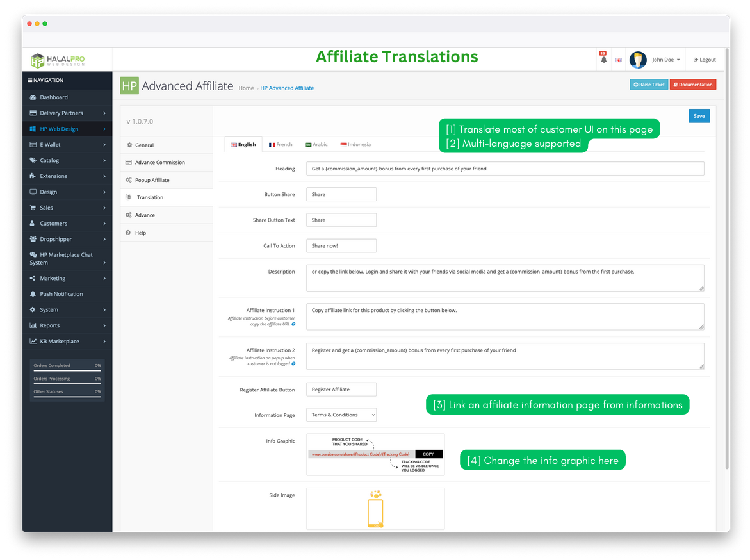Open the Information Page dropdown
This screenshot has height=560, width=750.
tap(341, 415)
